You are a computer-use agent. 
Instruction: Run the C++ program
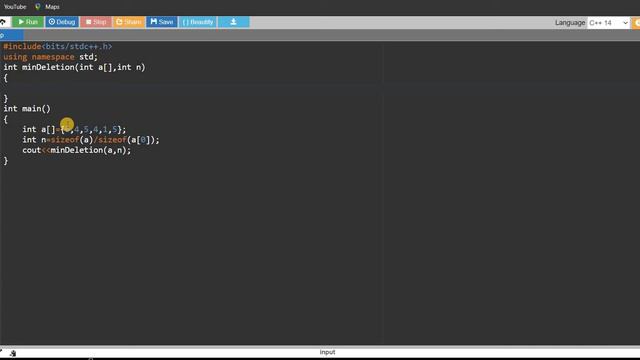28,22
